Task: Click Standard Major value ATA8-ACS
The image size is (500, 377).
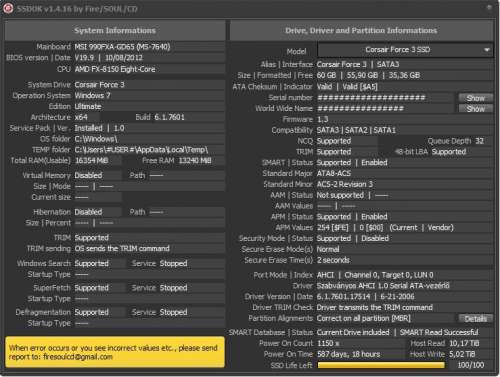Action: pyautogui.click(x=334, y=174)
